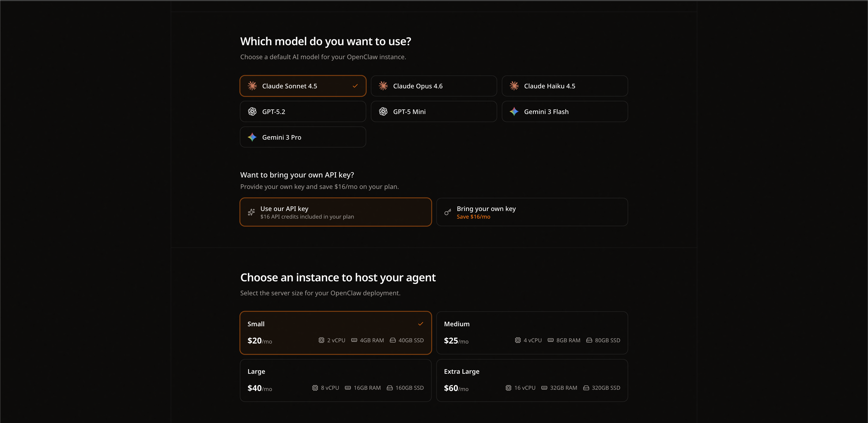Select Gemini 3 Flash model
This screenshot has height=423, width=868.
[x=565, y=111]
